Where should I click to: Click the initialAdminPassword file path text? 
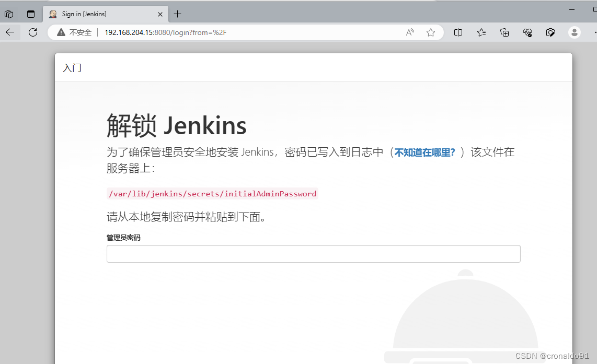click(212, 194)
